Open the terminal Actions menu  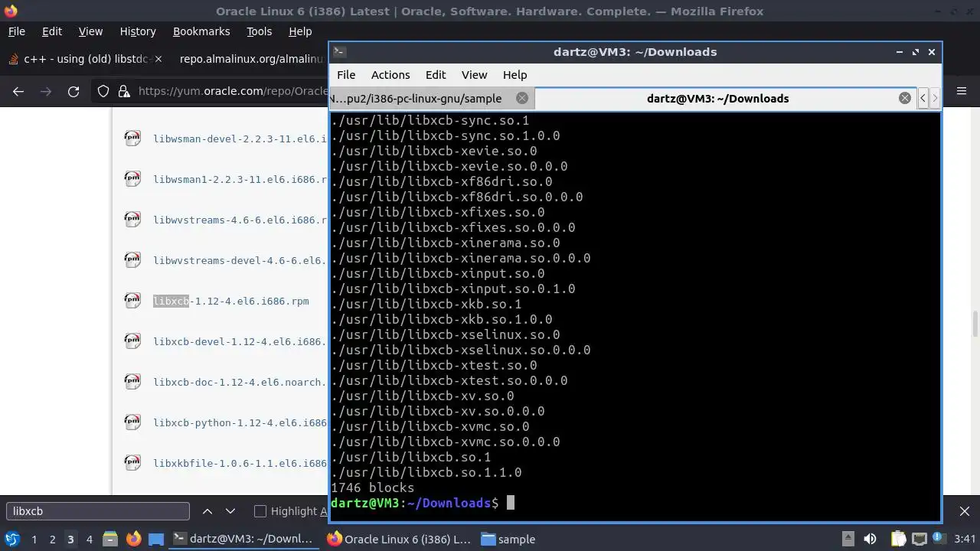[x=390, y=75]
